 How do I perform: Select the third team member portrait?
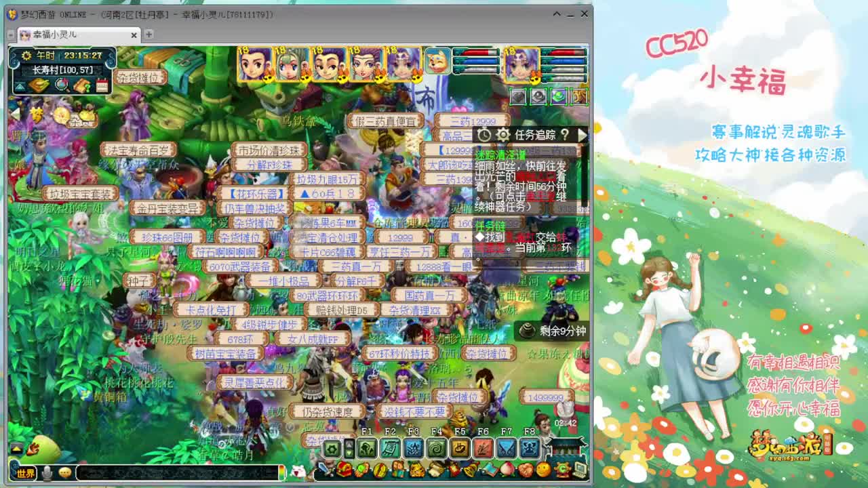click(329, 64)
